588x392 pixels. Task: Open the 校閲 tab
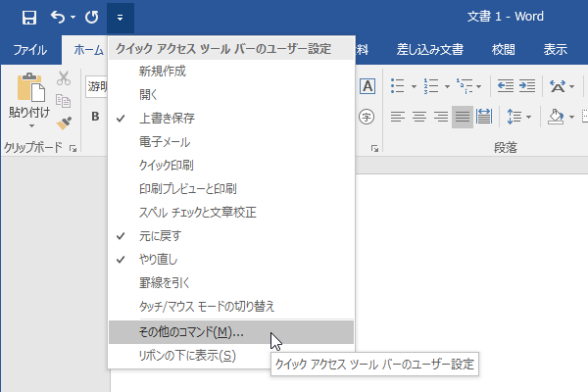pyautogui.click(x=504, y=50)
